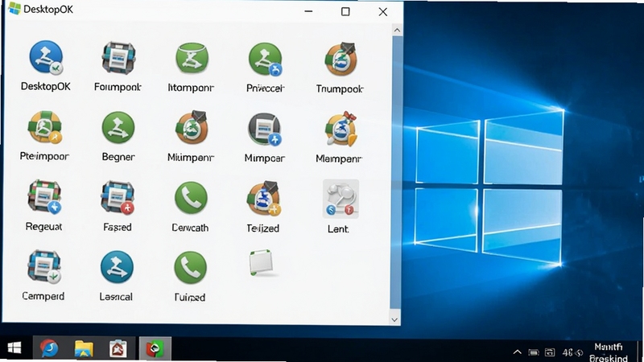644x362 pixels.
Task: Select the Mampanr icon
Action: (341, 129)
